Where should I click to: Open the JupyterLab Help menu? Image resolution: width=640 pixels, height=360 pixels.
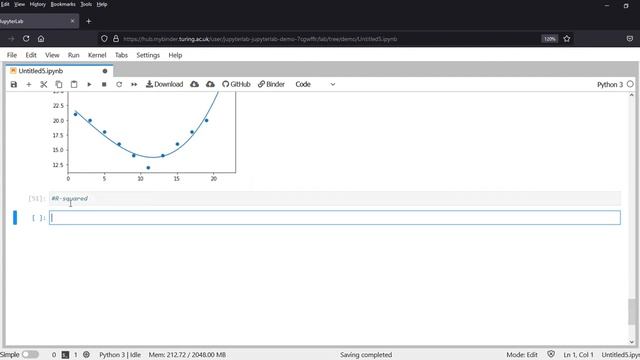click(x=176, y=55)
